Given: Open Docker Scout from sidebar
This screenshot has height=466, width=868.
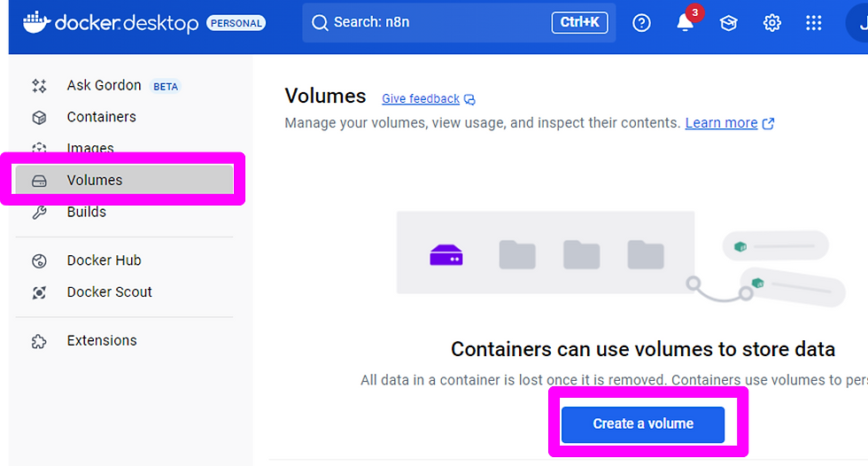Looking at the screenshot, I should (109, 291).
